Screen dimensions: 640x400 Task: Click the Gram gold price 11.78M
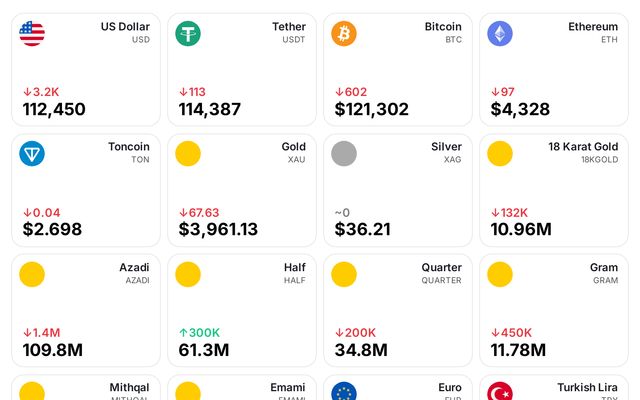(x=518, y=350)
